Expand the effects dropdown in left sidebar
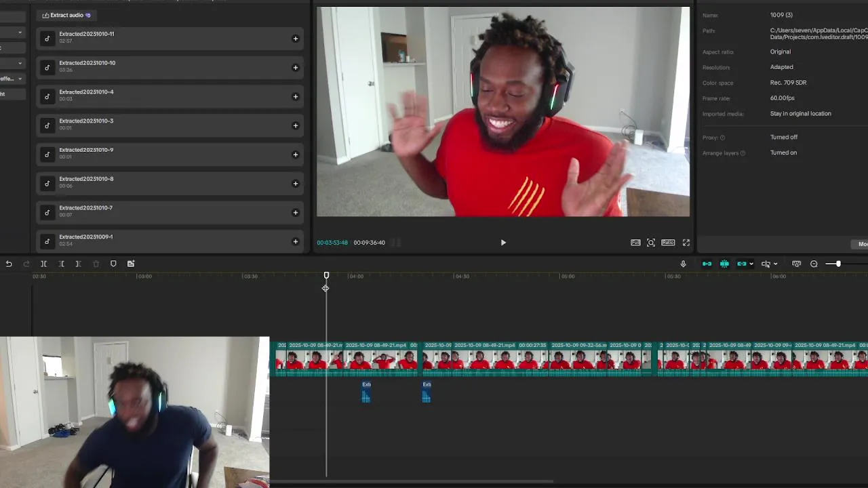868x488 pixels. [20, 79]
